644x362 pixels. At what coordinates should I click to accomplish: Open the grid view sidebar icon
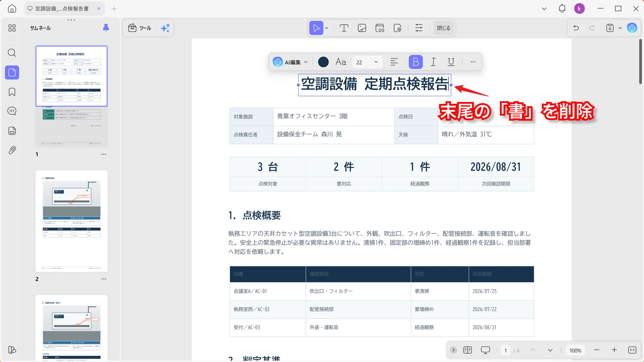pos(12,28)
